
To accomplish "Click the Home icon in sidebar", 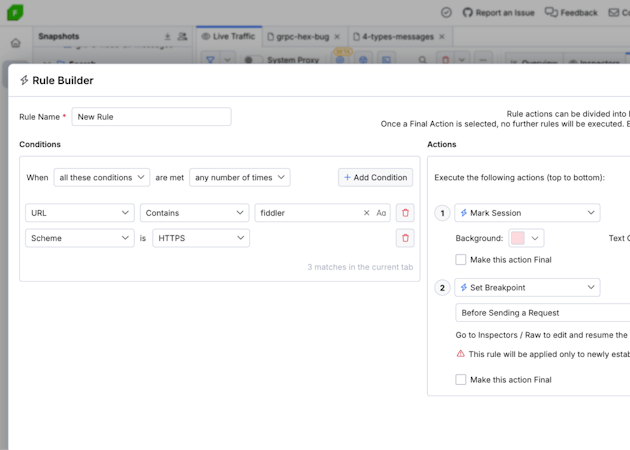I will (16, 43).
